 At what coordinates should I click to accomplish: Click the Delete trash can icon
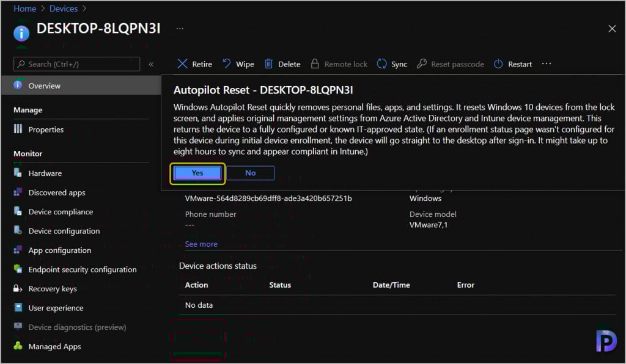[269, 64]
